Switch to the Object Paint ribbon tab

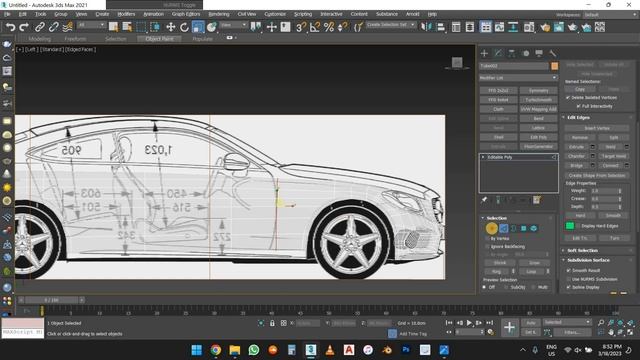click(x=159, y=39)
